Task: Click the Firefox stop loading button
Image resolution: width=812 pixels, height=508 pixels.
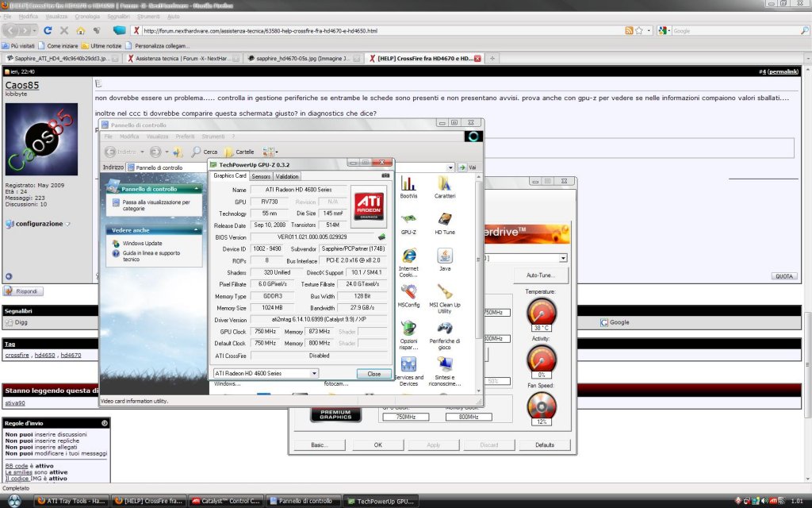Action: pyautogui.click(x=64, y=31)
